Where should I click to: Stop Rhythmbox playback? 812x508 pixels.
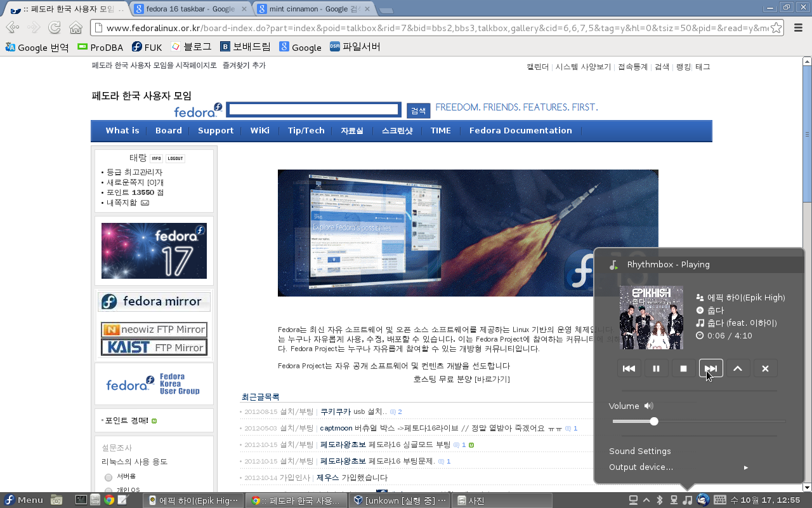(684, 368)
